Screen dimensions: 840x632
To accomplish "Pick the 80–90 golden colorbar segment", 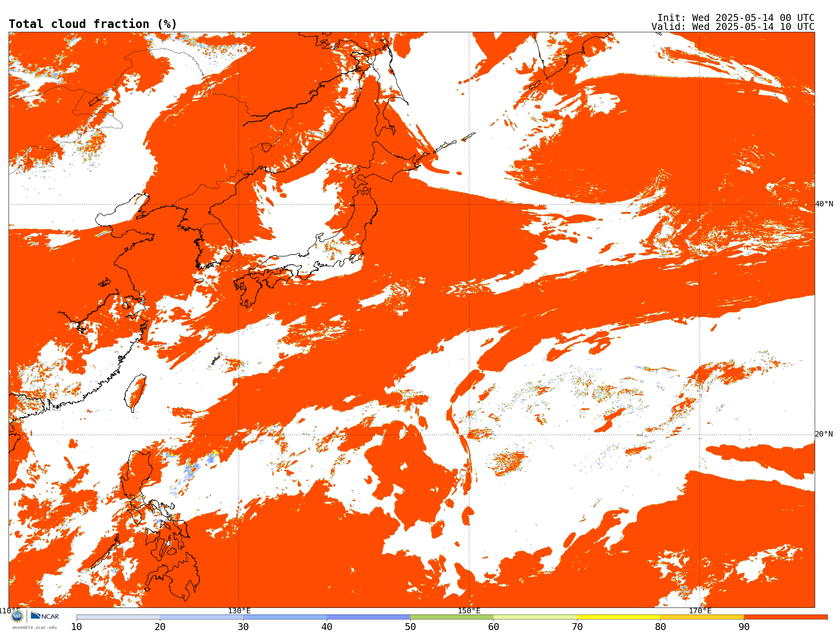I will (x=702, y=617).
